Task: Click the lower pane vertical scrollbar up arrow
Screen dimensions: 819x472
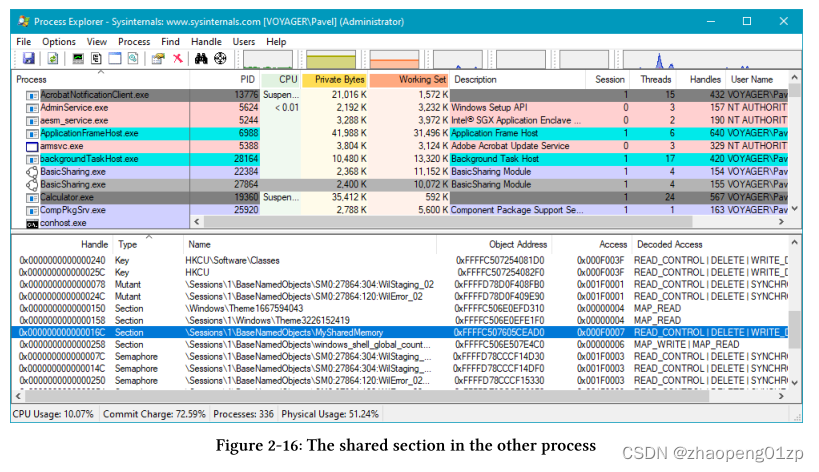Action: point(794,243)
